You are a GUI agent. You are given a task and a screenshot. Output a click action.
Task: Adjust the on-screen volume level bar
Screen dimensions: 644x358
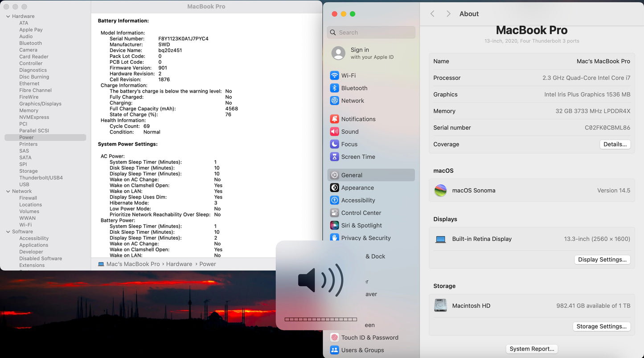coord(320,319)
